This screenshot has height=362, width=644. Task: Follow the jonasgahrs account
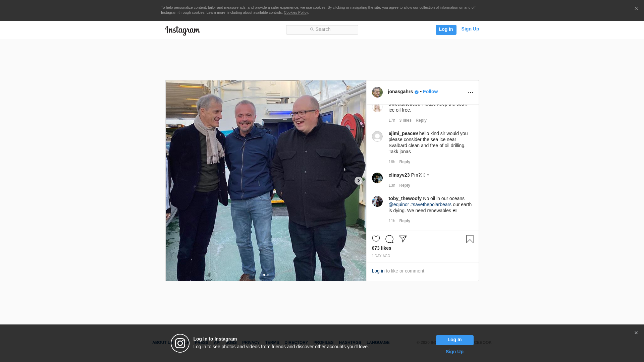430,92
